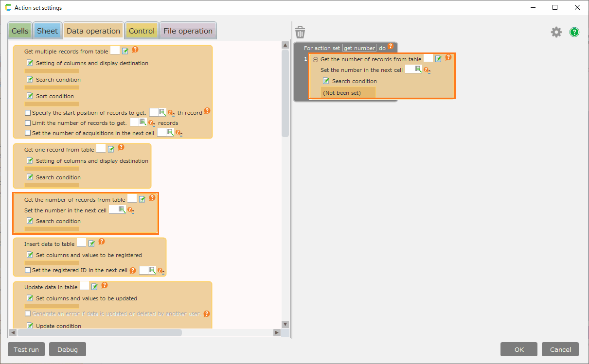Click help icon next to 'Insert data to table'
589x364 pixels.
(102, 241)
